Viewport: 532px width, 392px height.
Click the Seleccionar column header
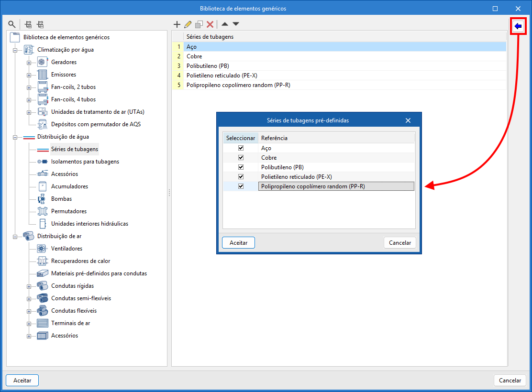(x=241, y=138)
